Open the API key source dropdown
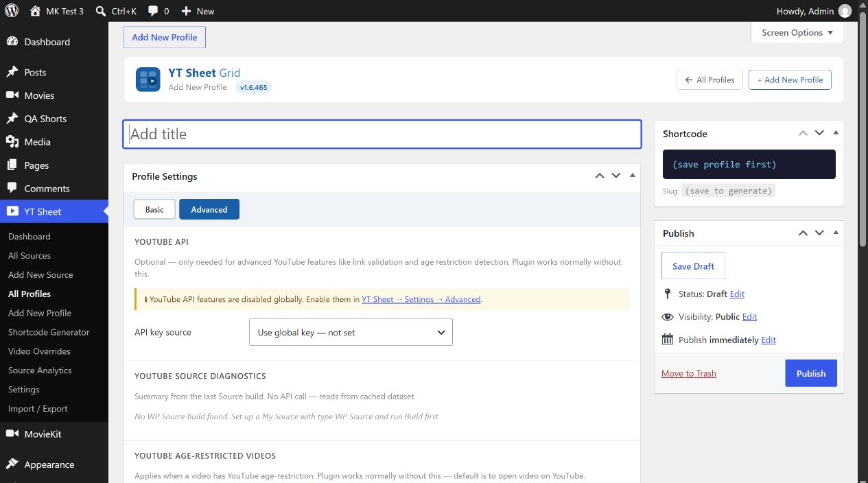 351,332
